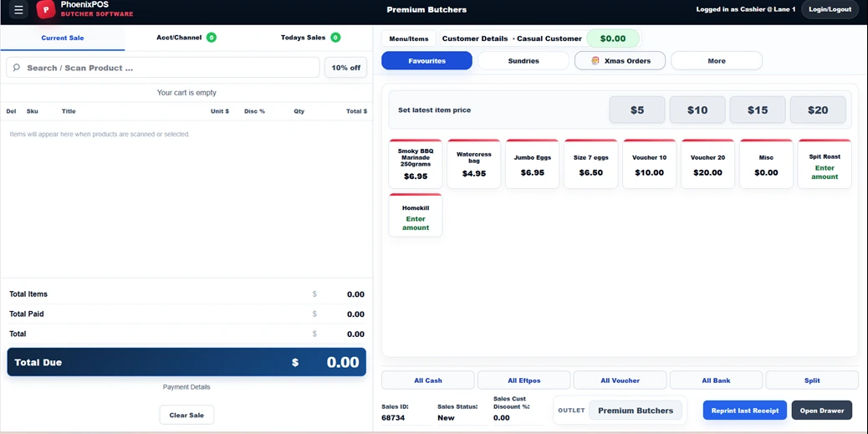Apply the 10% off discount
Screen dimensions: 868x434
346,68
